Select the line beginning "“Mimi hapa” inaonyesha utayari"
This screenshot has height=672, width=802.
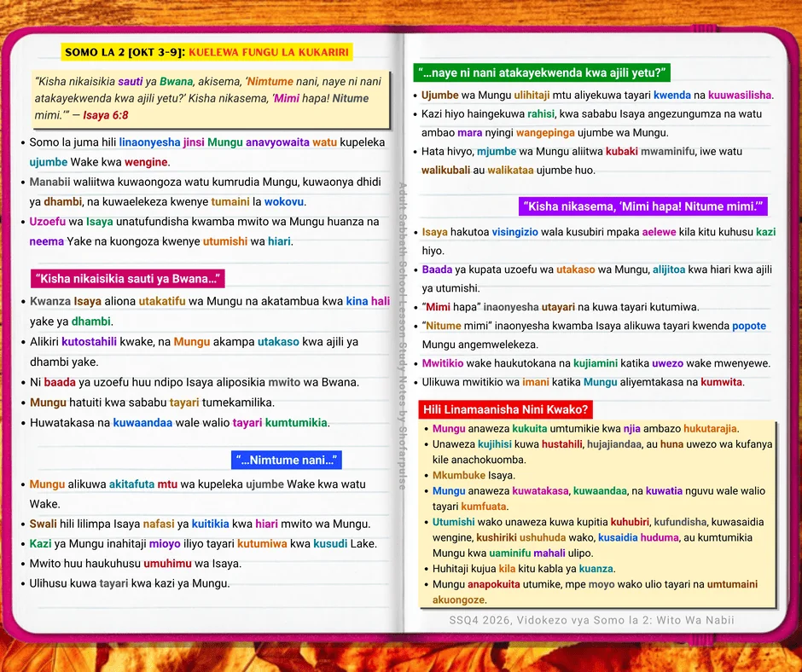tap(560, 307)
